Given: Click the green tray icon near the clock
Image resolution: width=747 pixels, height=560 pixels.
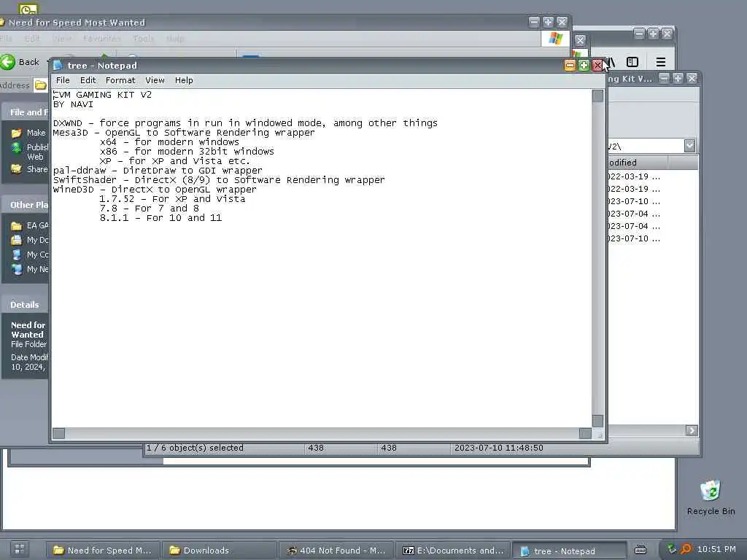Looking at the screenshot, I should [x=672, y=549].
